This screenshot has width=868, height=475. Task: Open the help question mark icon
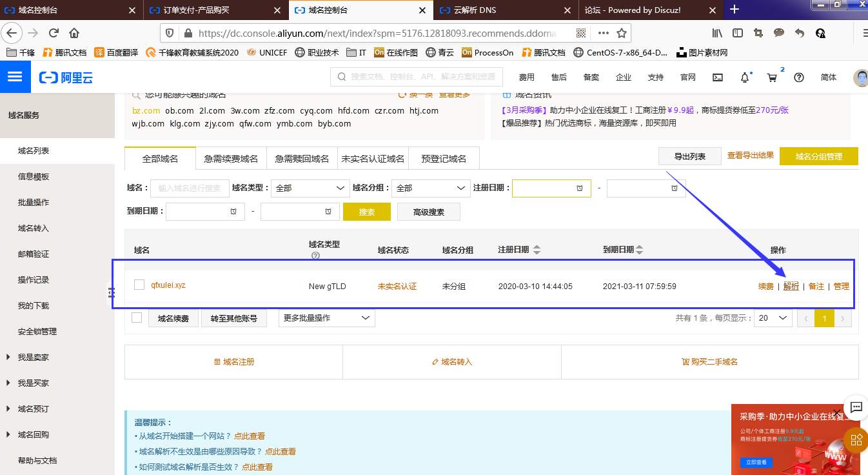click(799, 77)
